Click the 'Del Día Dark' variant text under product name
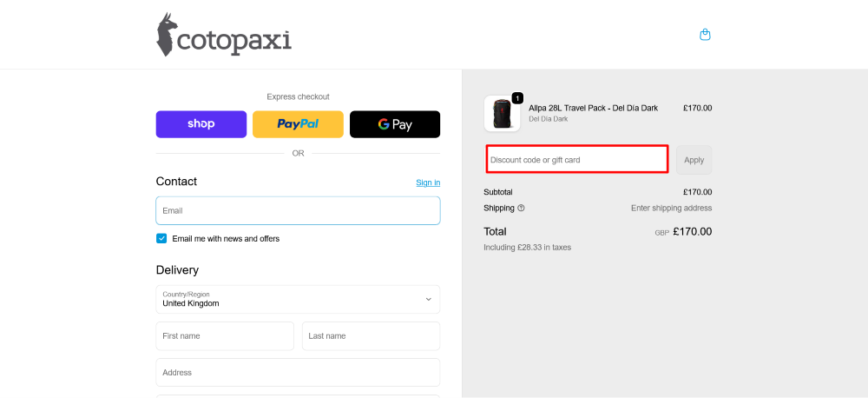The height and width of the screenshot is (398, 868). [x=548, y=119]
